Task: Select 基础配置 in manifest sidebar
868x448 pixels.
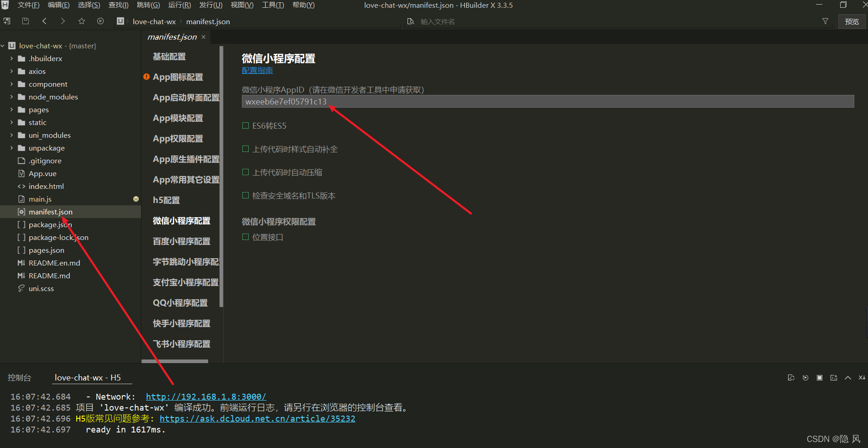Action: point(169,57)
